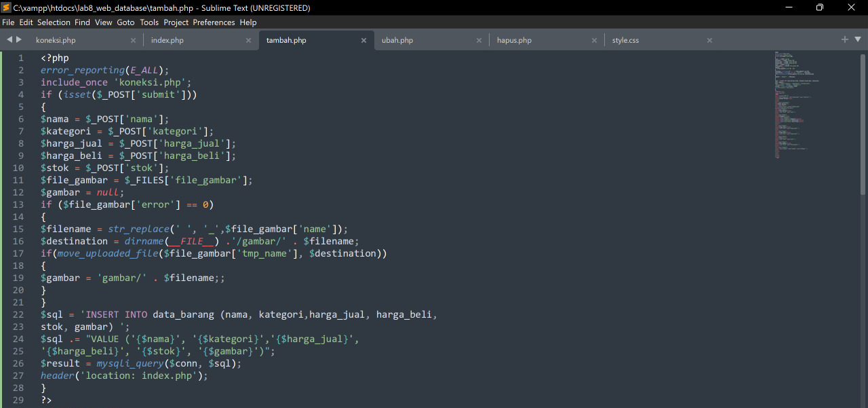Open the Find menu
Viewport: 868px width, 408px height.
82,22
